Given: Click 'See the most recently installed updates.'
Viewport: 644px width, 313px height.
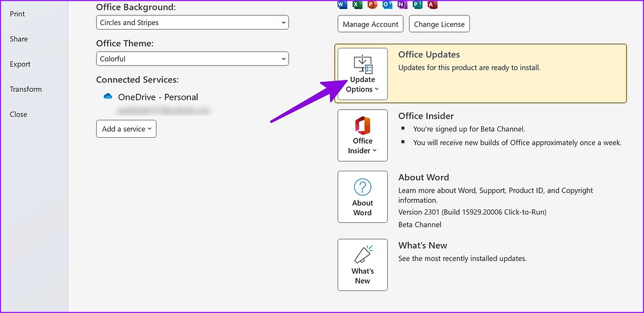Looking at the screenshot, I should 462,259.
